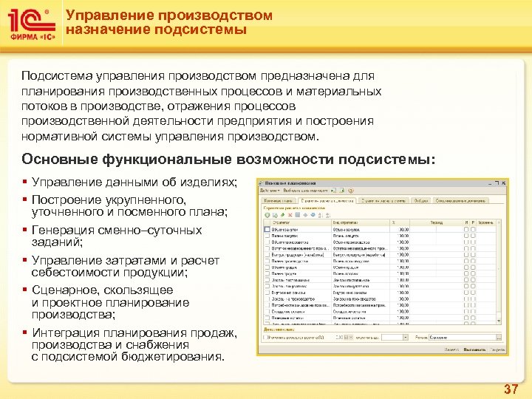The width and height of the screenshot is (532, 399).
Task: Tick the row checkbox beside Планы закупок
Action: (267, 236)
